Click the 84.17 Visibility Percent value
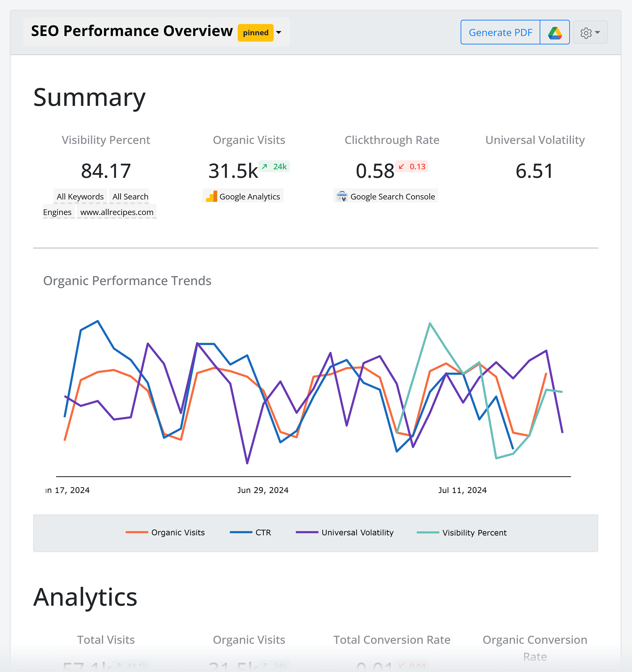Viewport: 632px width, 672px height. pos(106,171)
